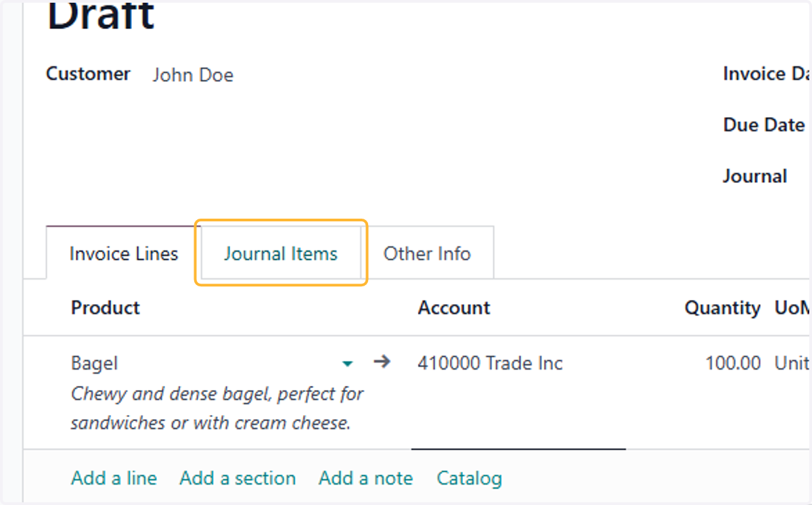812x505 pixels.
Task: Click the Account column header
Action: pyautogui.click(x=454, y=307)
